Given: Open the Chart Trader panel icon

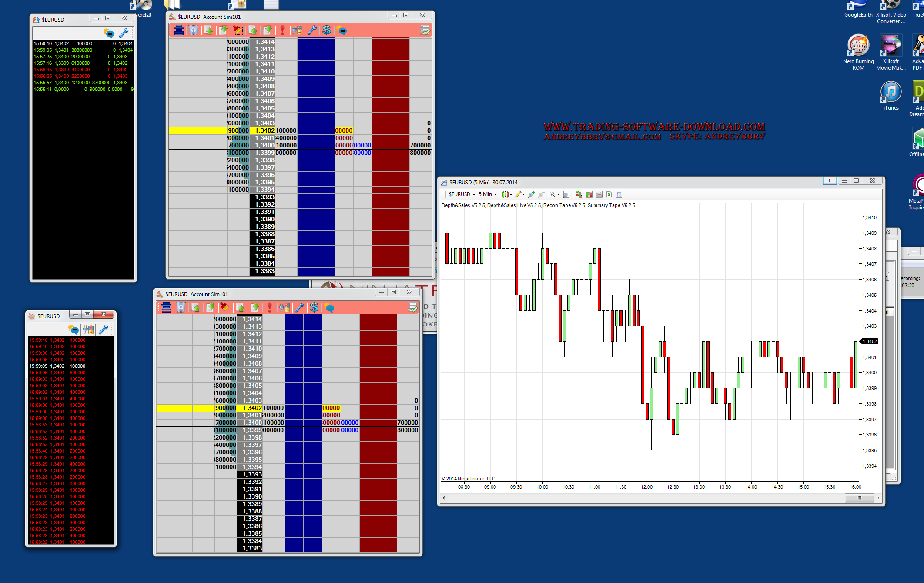Looking at the screenshot, I should pos(578,194).
